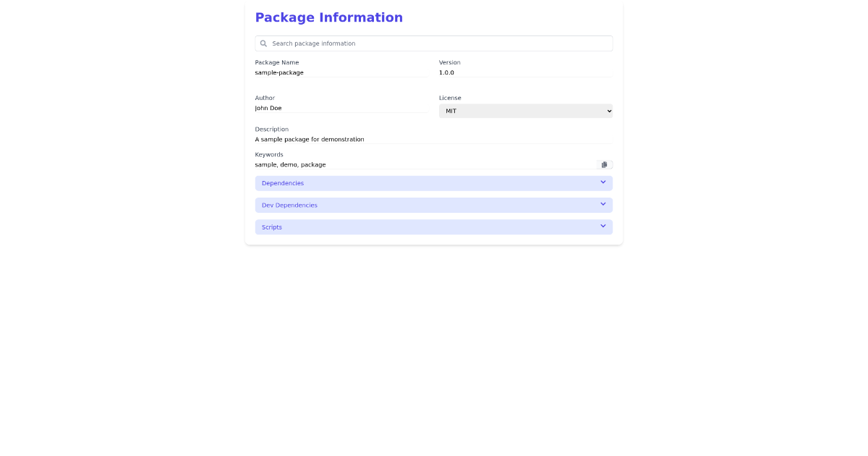Click the chevron on the Scripts bar
The height and width of the screenshot is (456, 868).
[603, 227]
